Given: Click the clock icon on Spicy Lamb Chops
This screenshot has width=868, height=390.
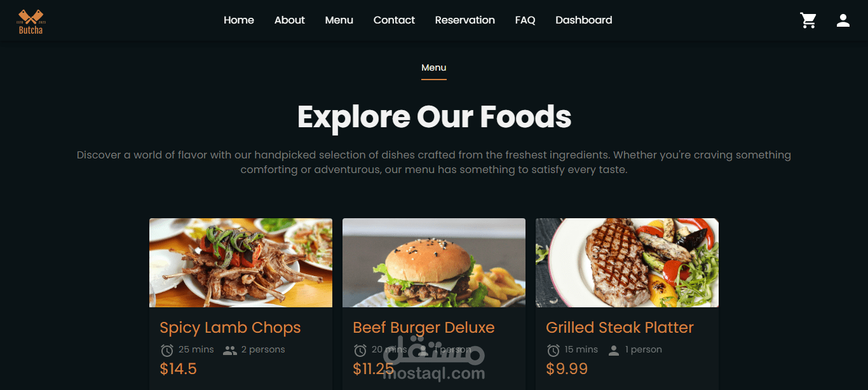Looking at the screenshot, I should click(167, 350).
